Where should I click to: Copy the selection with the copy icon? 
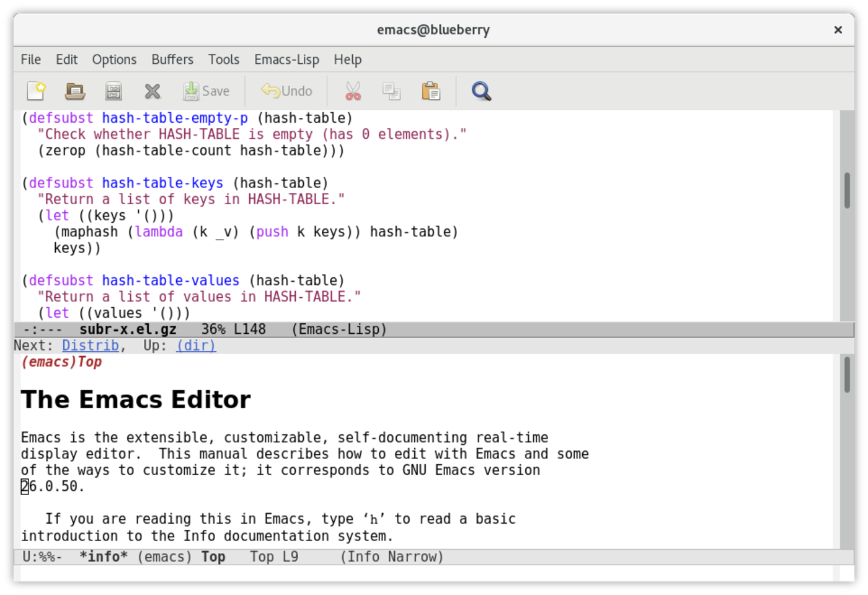391,91
